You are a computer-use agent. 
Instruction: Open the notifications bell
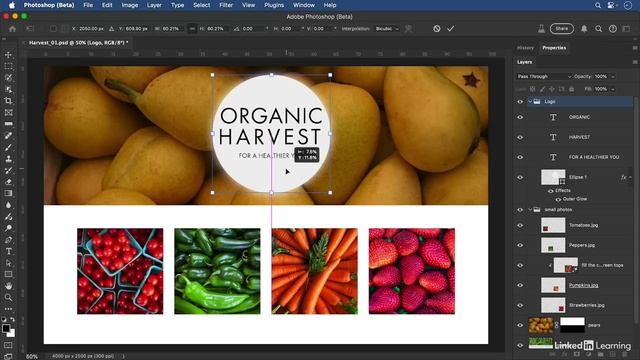584,29
